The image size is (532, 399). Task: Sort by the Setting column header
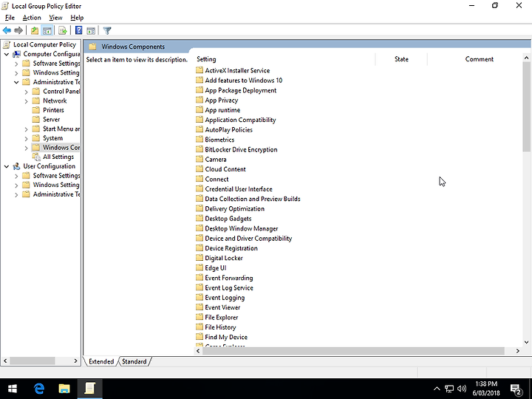point(285,59)
